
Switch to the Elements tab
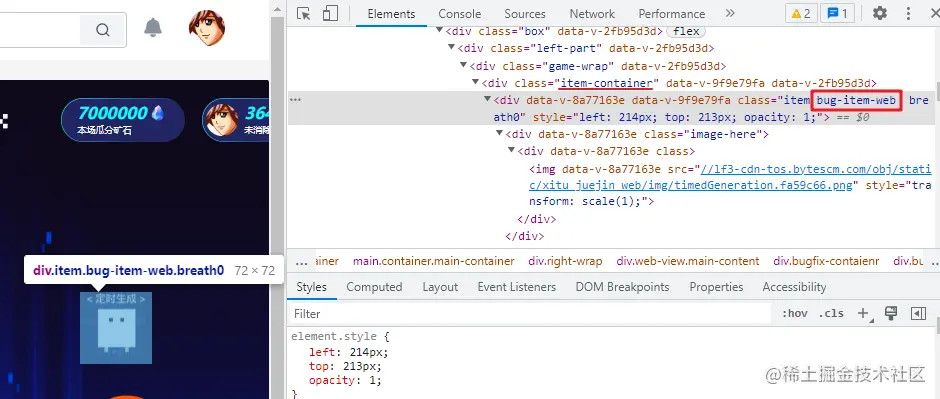pos(391,14)
